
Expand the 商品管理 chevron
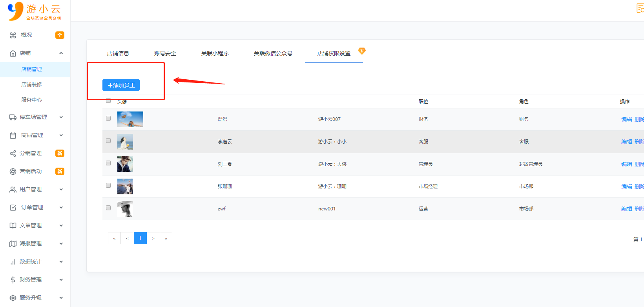tap(61, 135)
